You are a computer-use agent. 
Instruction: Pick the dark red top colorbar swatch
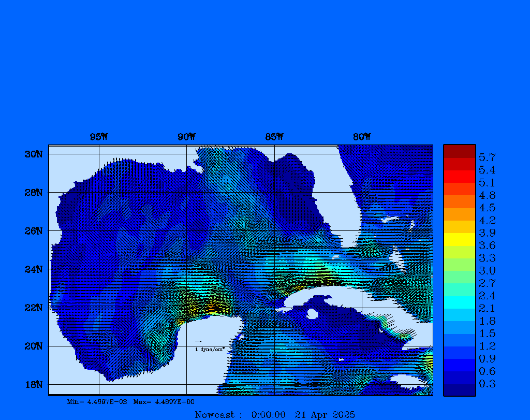tap(459, 151)
